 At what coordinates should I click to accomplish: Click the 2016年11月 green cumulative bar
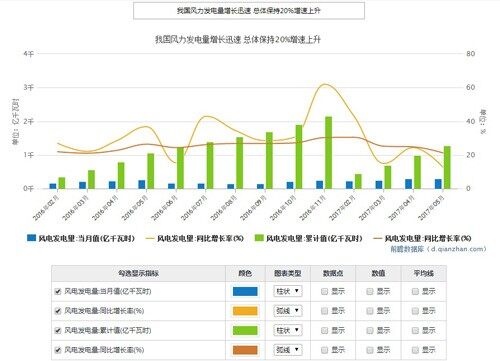(329, 153)
